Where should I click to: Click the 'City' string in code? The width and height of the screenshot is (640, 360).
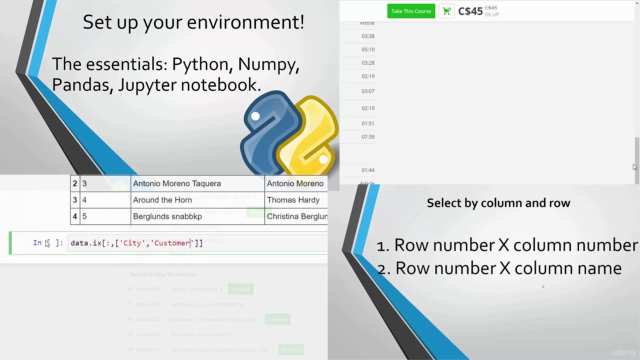tap(132, 243)
